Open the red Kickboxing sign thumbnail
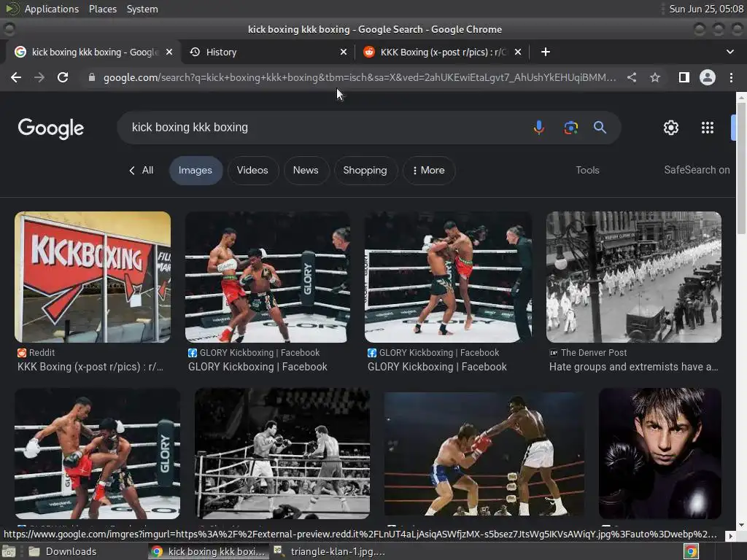This screenshot has width=747, height=560. click(x=93, y=276)
